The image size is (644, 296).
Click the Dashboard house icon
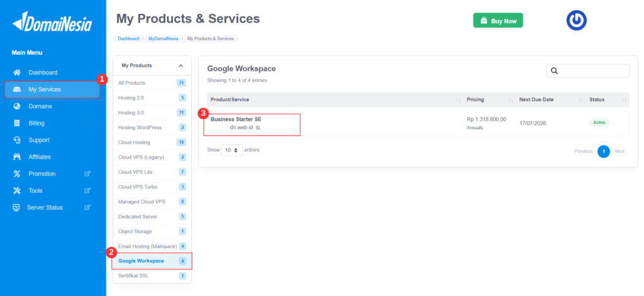(17, 72)
